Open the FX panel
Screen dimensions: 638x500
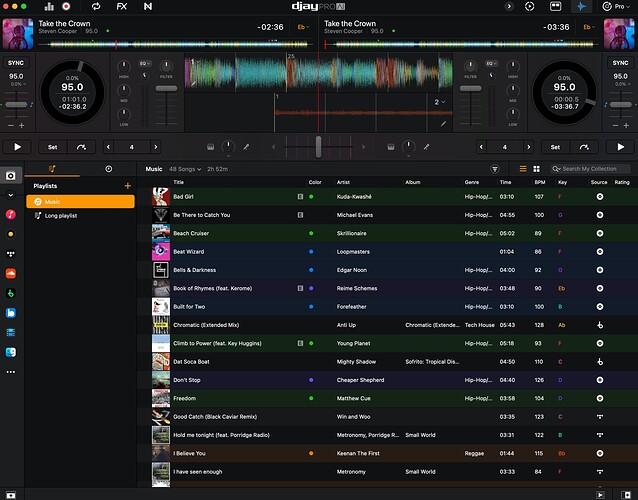[x=122, y=7]
